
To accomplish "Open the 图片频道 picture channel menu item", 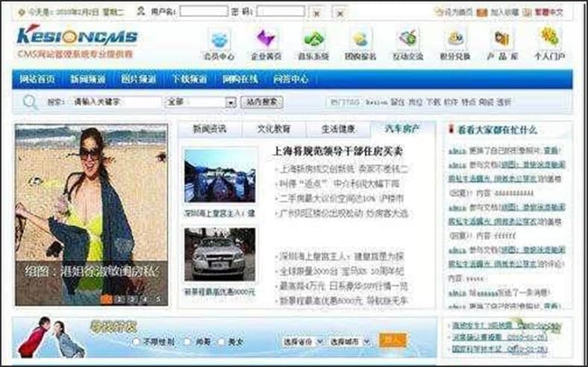I will (x=138, y=80).
